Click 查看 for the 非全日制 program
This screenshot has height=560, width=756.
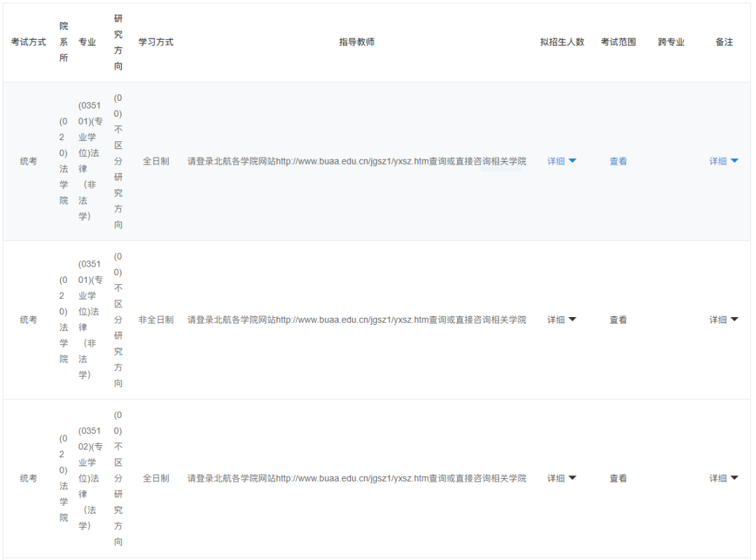point(618,320)
